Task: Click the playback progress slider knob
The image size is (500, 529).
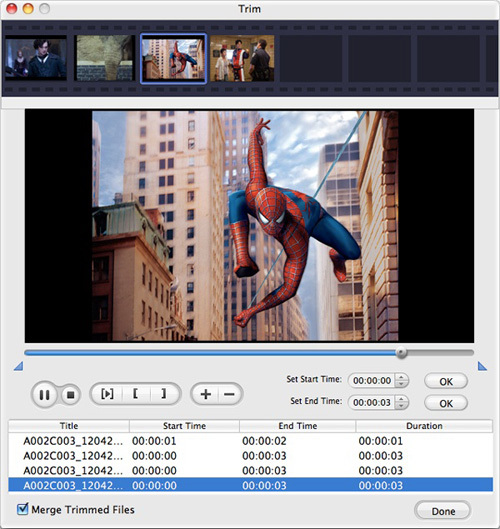Action: click(x=401, y=353)
